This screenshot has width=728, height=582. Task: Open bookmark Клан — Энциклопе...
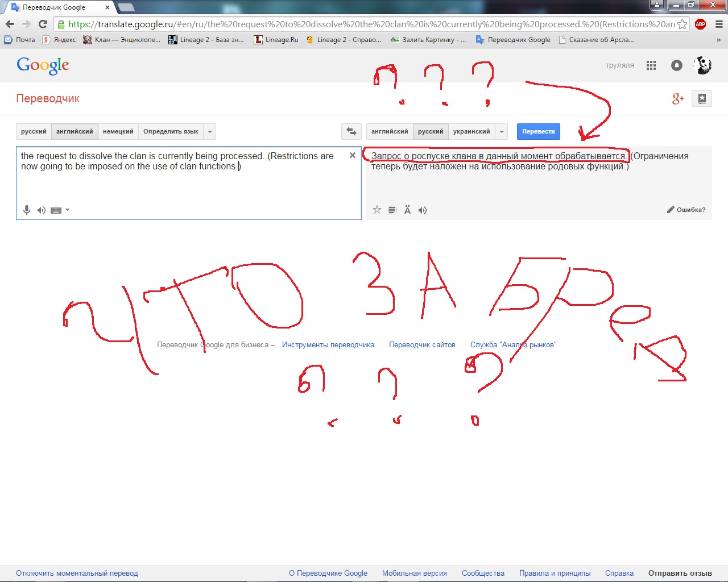[122, 40]
